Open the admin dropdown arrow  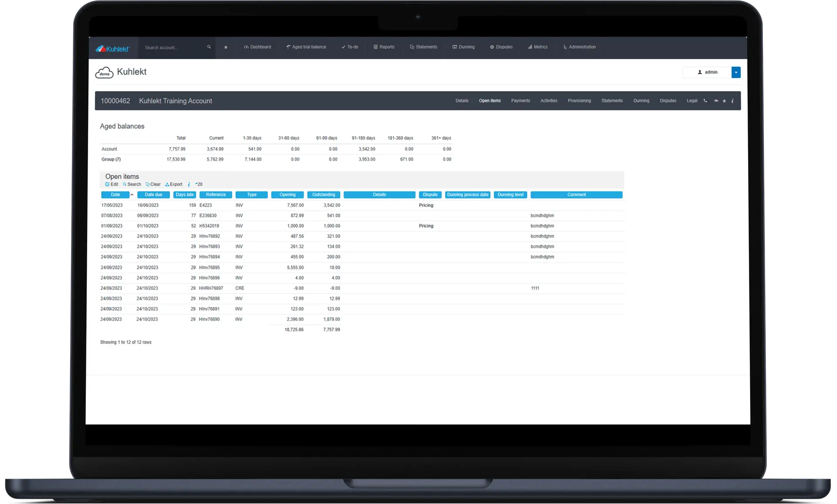coord(736,72)
